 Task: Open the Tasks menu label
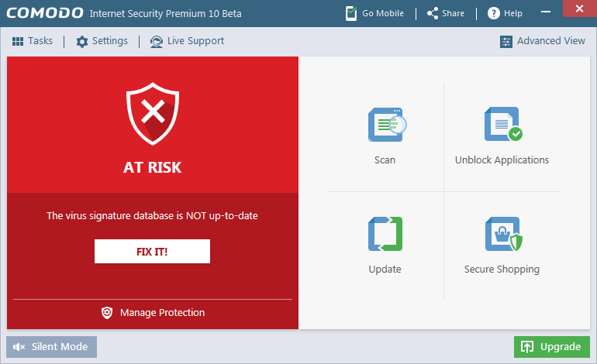[x=40, y=41]
